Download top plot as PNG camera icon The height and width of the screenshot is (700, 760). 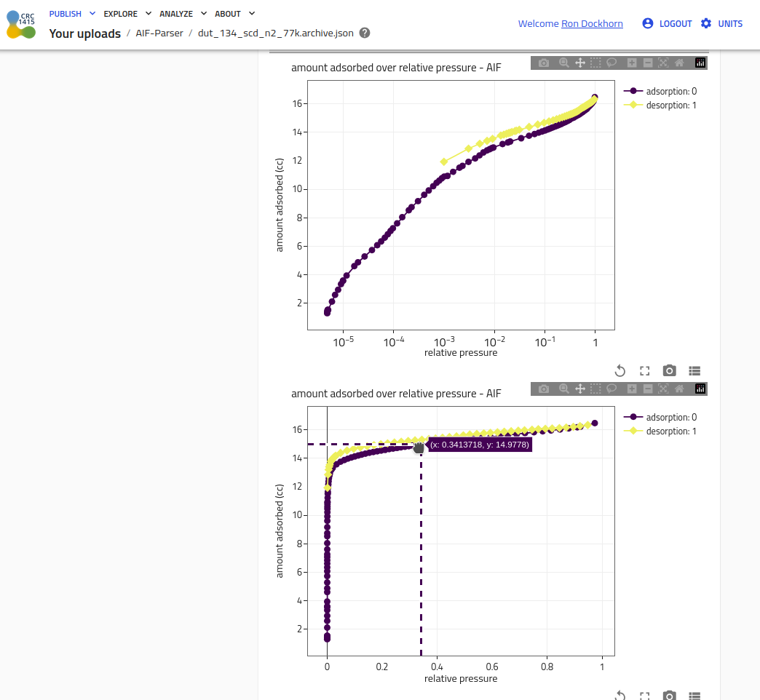pyautogui.click(x=544, y=63)
